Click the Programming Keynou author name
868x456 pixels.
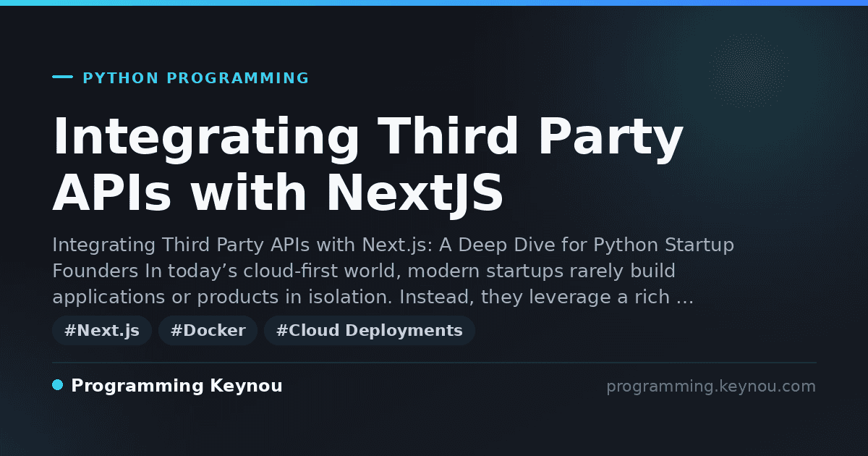[176, 386]
